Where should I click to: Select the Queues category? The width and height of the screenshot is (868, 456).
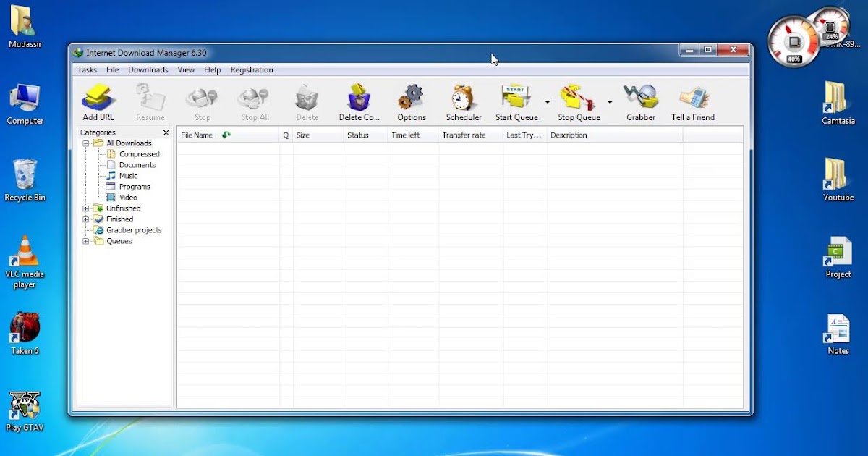click(x=119, y=241)
